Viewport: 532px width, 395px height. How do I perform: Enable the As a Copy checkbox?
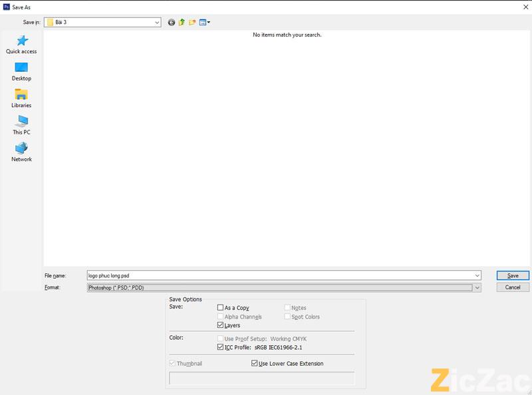point(221,308)
